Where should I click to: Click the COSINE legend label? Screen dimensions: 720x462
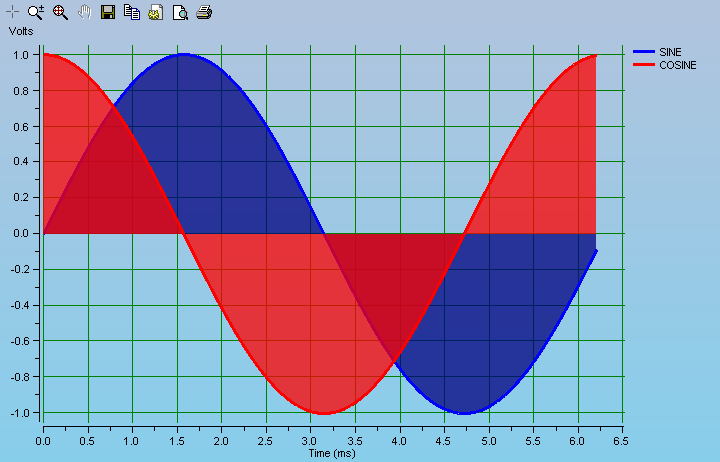(x=677, y=65)
